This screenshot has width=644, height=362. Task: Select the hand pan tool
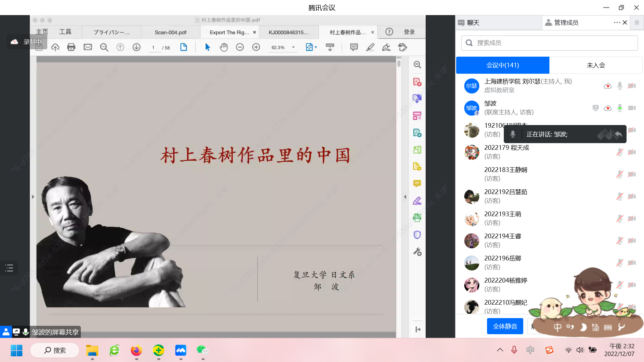(224, 47)
